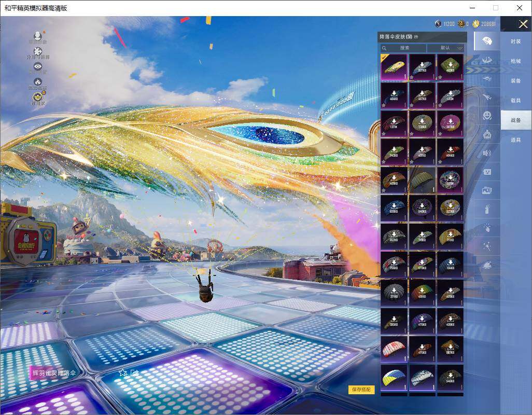Select the white snow camo parachute
Image resolution: width=532 pixels, height=415 pixels.
coord(422,377)
